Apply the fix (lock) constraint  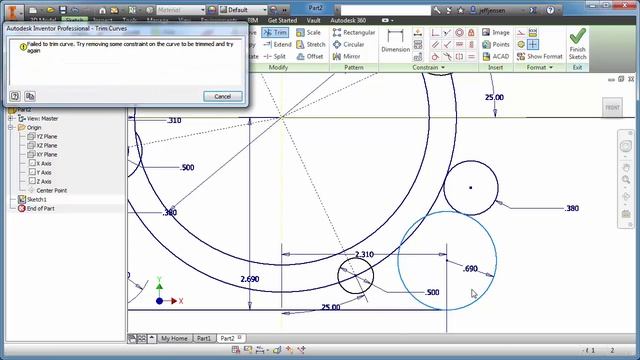(x=471, y=32)
